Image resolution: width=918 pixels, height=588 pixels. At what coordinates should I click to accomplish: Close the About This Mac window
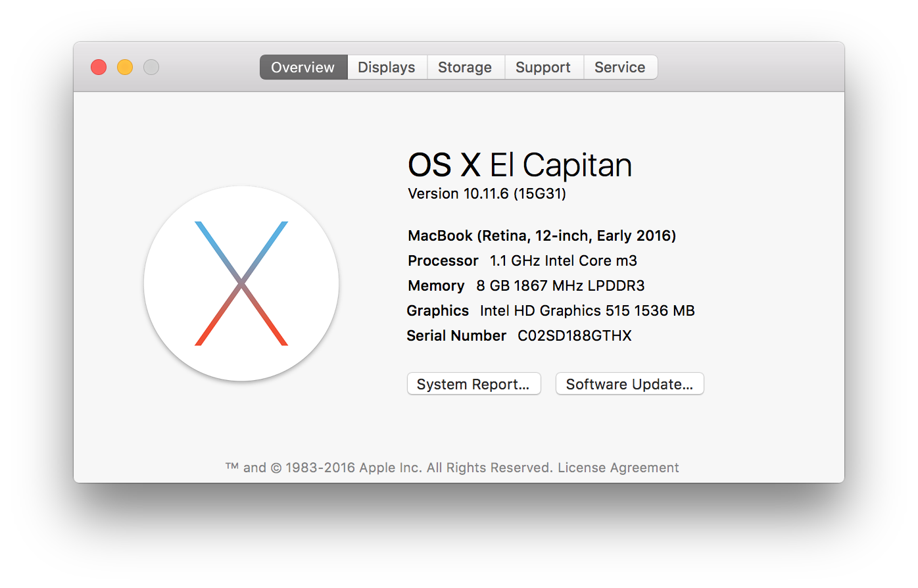[99, 67]
